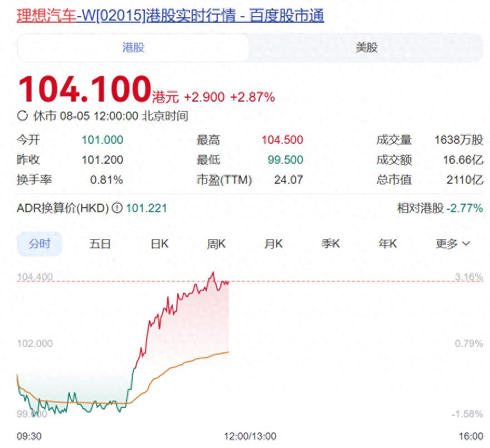Select the 分时 intraday chart view
Screen dimensions: 490x448
tap(39, 244)
